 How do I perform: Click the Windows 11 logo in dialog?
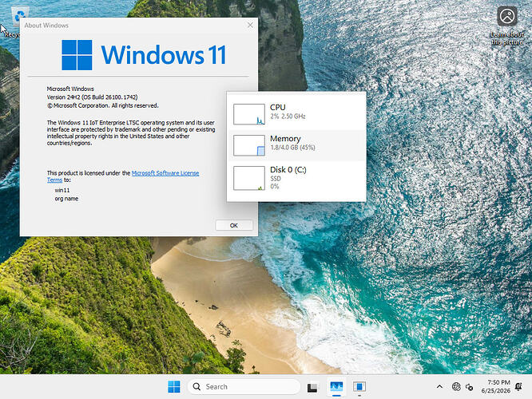[x=144, y=54]
